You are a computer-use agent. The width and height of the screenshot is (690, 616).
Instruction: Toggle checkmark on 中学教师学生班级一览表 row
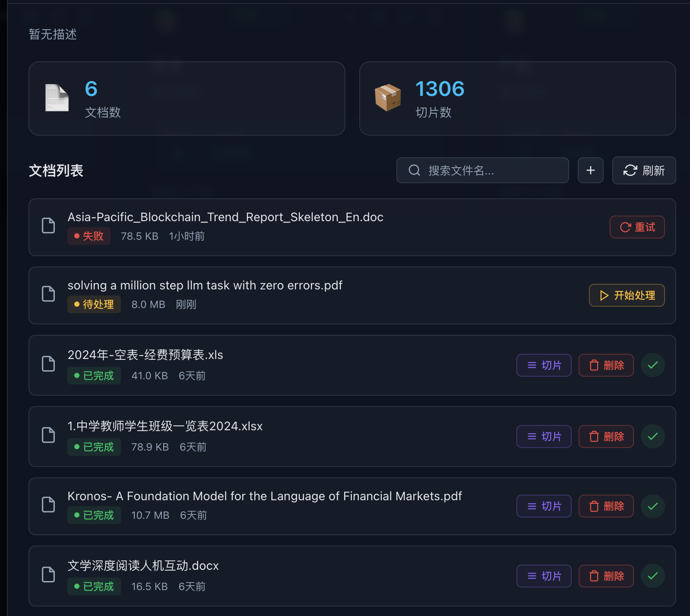point(652,437)
